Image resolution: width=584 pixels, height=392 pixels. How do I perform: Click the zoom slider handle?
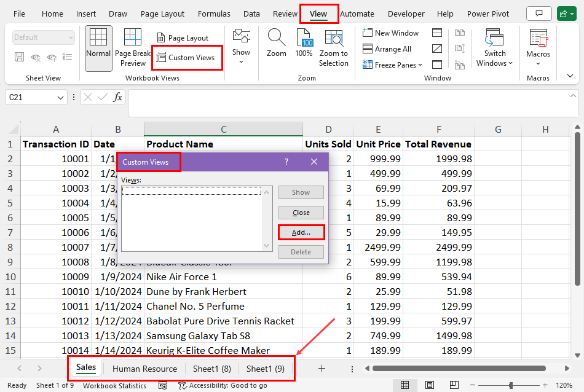pos(511,385)
